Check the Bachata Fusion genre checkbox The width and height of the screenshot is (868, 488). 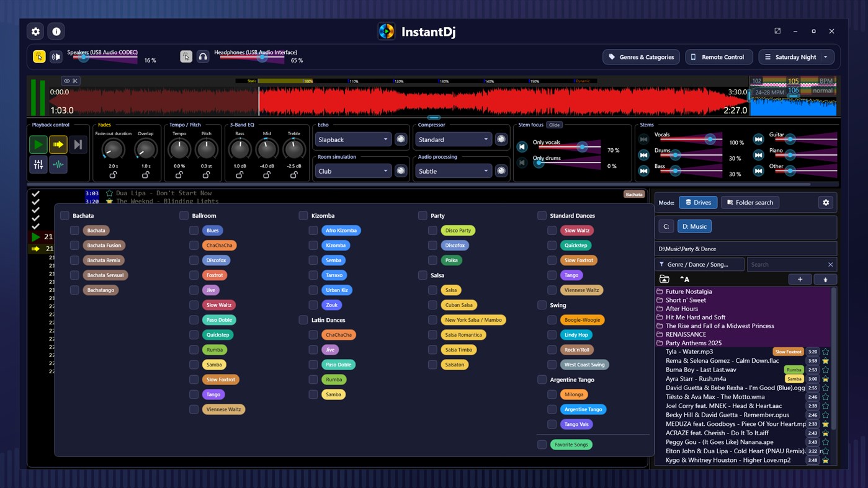tap(74, 246)
